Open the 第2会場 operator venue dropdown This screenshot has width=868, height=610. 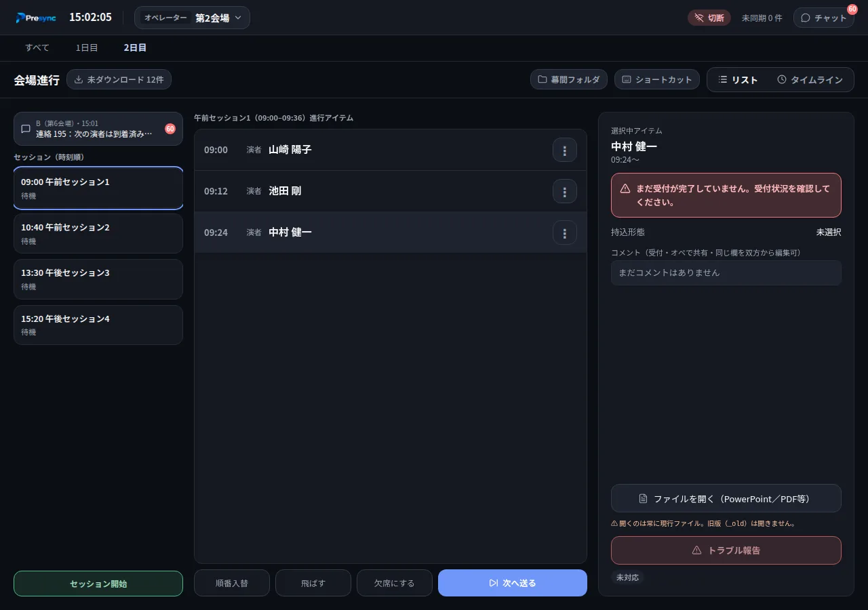coord(192,18)
